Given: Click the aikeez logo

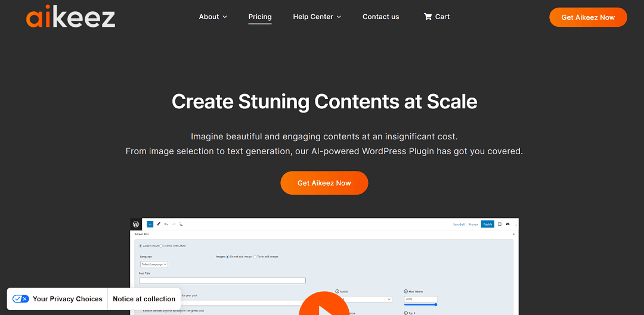Looking at the screenshot, I should [x=70, y=18].
